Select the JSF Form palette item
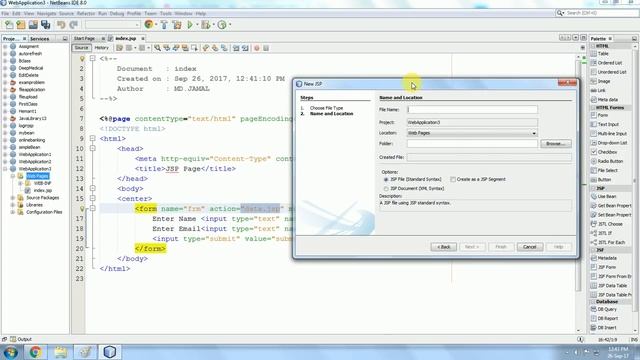Image resolution: width=640 pixels, height=360 pixels. (x=603, y=267)
